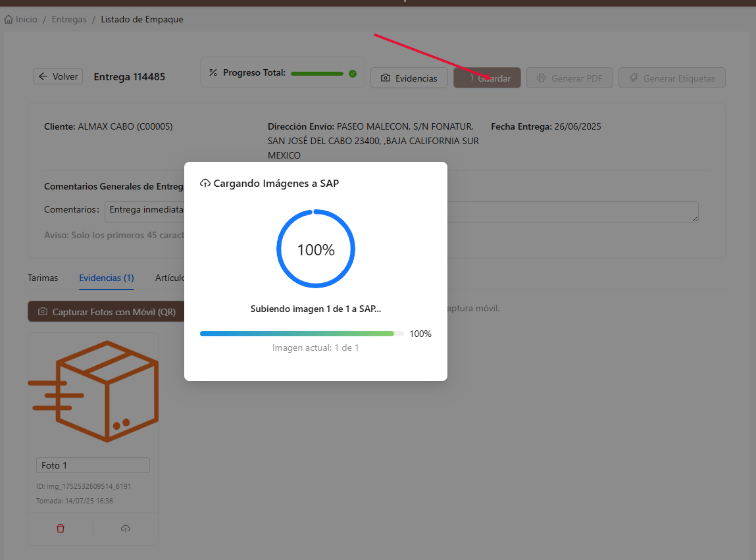The height and width of the screenshot is (560, 756).
Task: Select the Evidencias (1) tab
Action: 106,278
